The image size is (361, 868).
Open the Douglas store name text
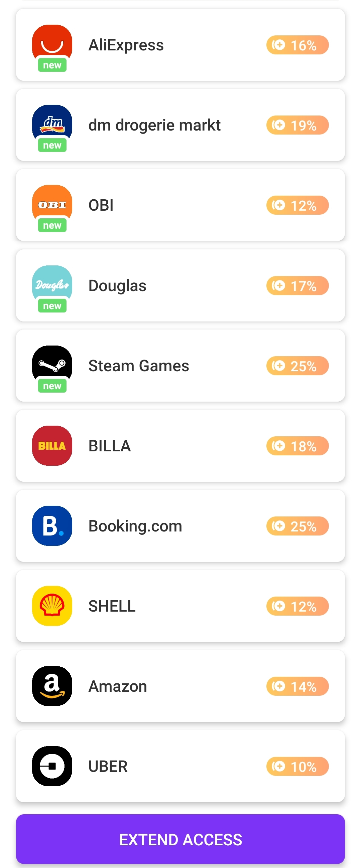117,286
